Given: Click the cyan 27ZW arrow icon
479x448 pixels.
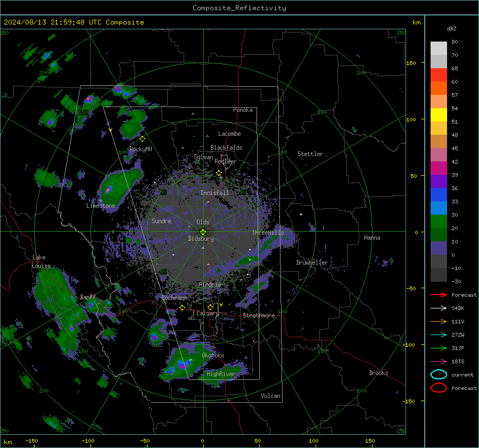Looking at the screenshot, I should (x=439, y=335).
